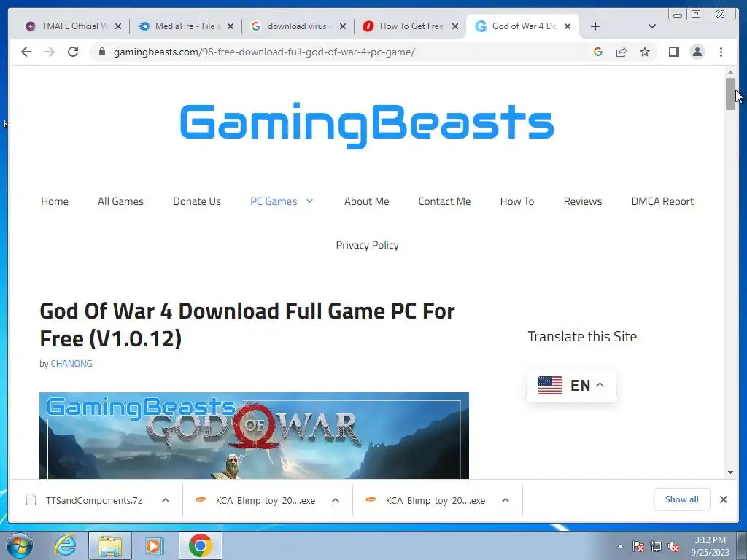This screenshot has width=747, height=560.
Task: Click Show all downloads button
Action: pyautogui.click(x=682, y=499)
